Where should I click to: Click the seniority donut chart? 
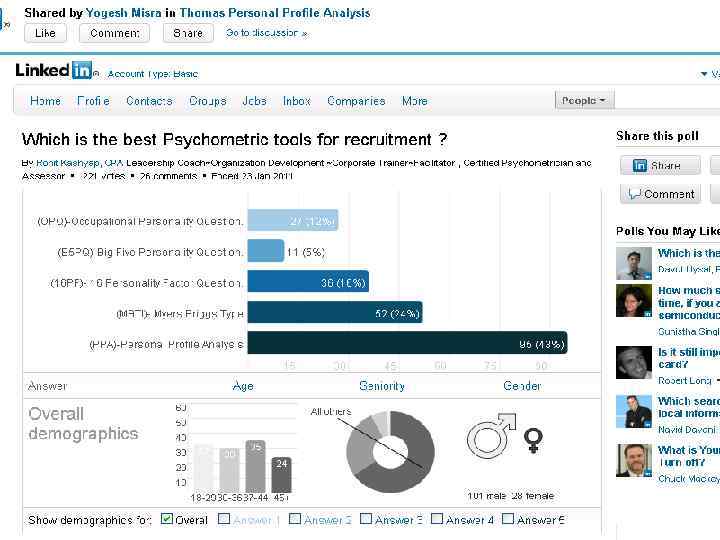(x=390, y=452)
